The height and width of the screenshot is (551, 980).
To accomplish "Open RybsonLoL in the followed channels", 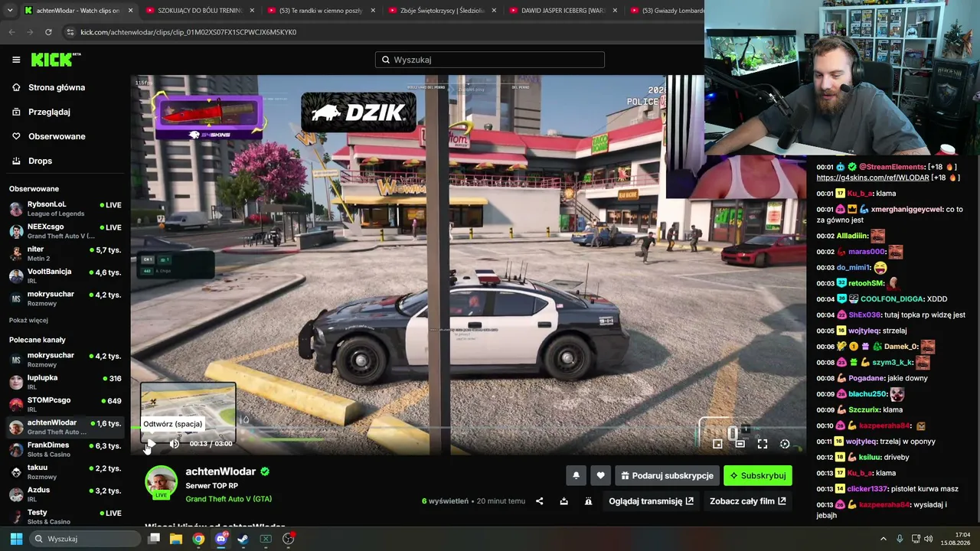I will click(x=65, y=209).
